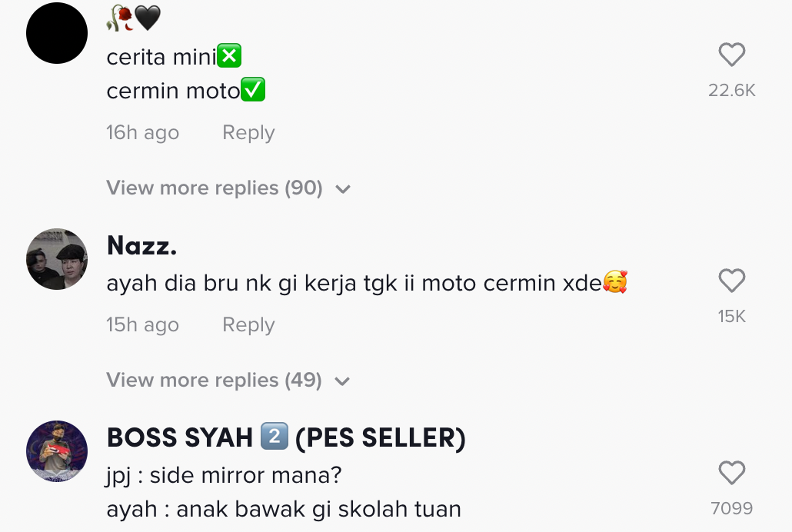The width and height of the screenshot is (792, 532).
Task: Click the 15K like count
Action: (x=731, y=317)
